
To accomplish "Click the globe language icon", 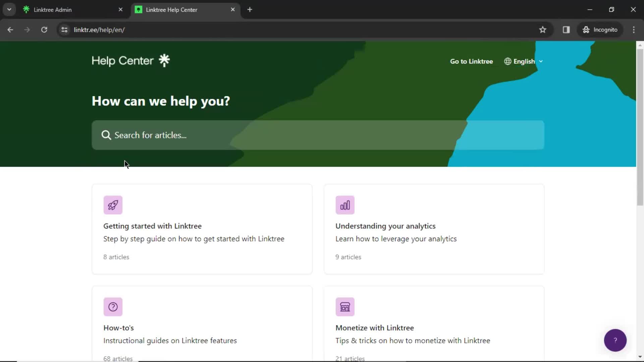I will 508,61.
